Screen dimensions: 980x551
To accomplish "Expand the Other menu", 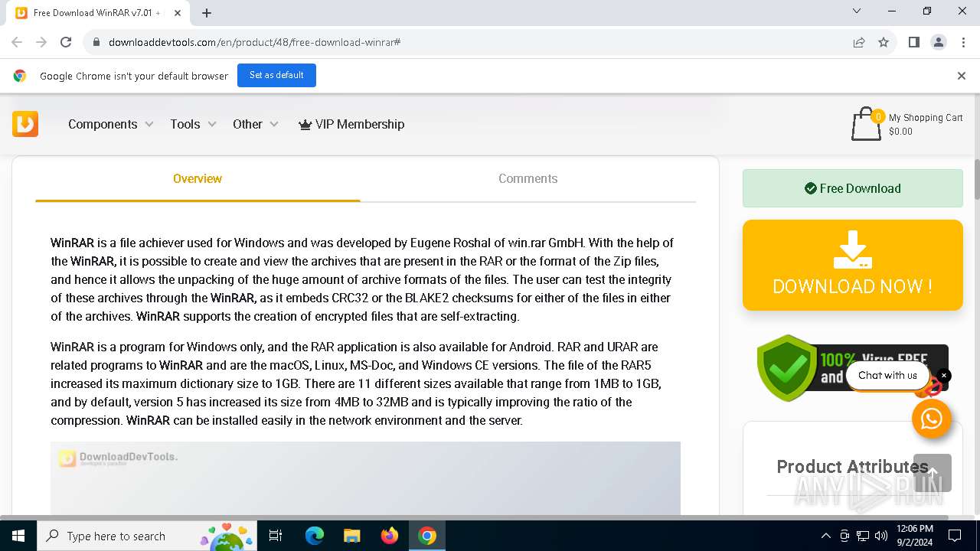I will click(256, 124).
